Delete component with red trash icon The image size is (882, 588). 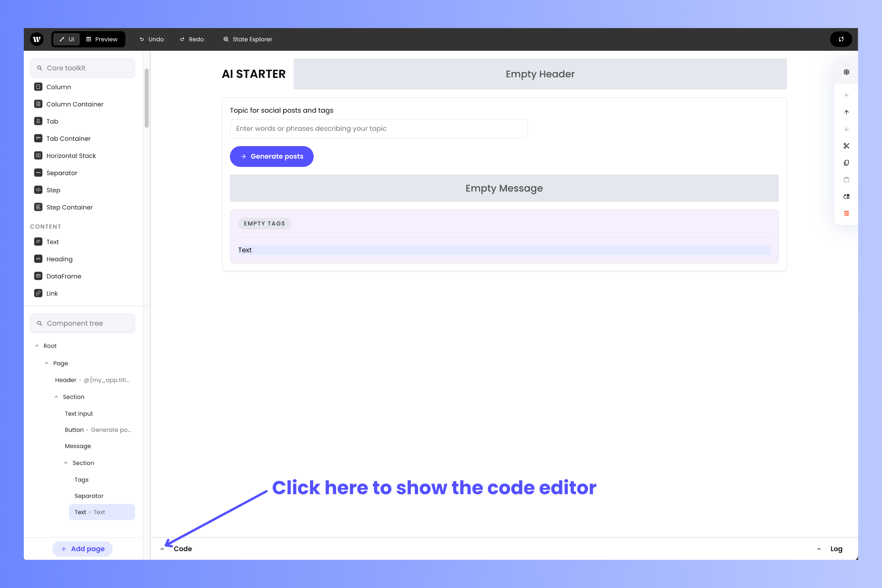846,213
